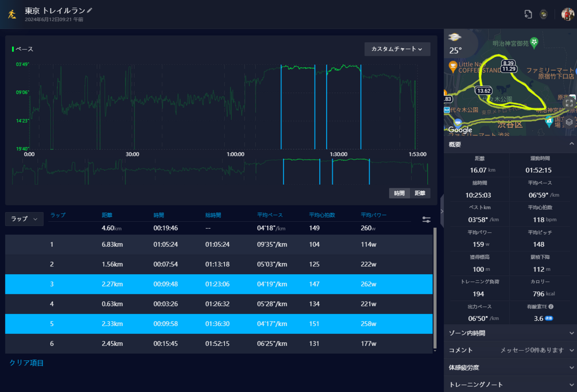Select lap 1 row in table
The width and height of the screenshot is (577, 392).
coord(219,244)
